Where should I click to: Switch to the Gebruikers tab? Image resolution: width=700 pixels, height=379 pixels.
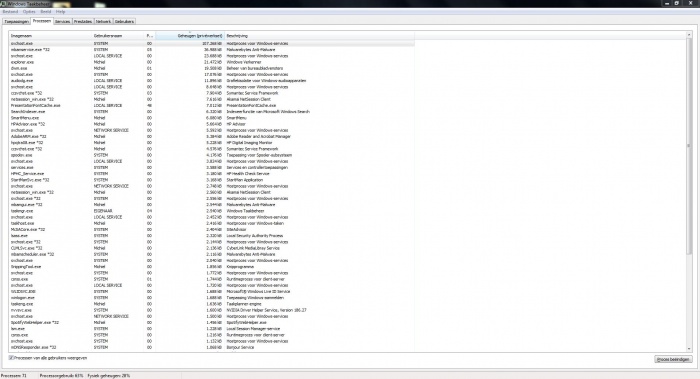pyautogui.click(x=124, y=21)
